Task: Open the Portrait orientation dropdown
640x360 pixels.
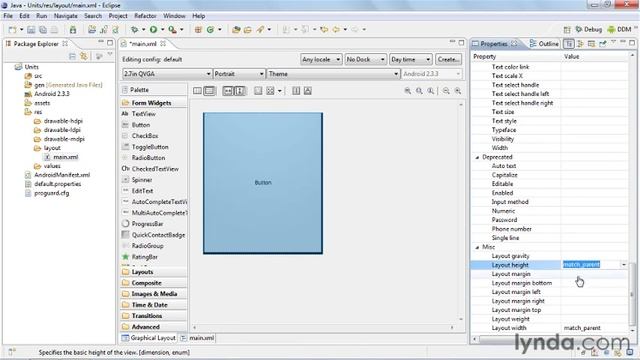Action: tap(239, 74)
